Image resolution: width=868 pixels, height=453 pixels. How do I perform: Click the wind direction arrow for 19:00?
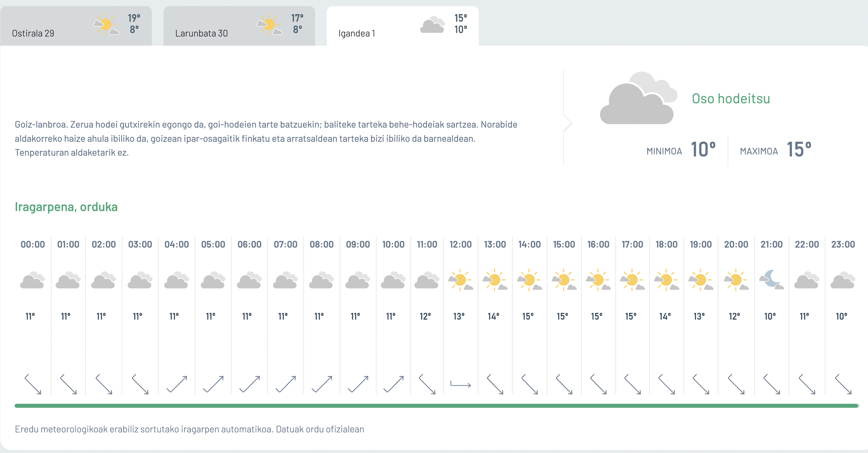click(701, 384)
